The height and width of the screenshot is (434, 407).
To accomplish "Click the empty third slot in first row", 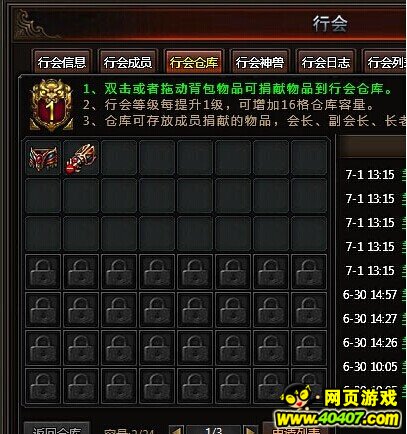I will tap(119, 157).
